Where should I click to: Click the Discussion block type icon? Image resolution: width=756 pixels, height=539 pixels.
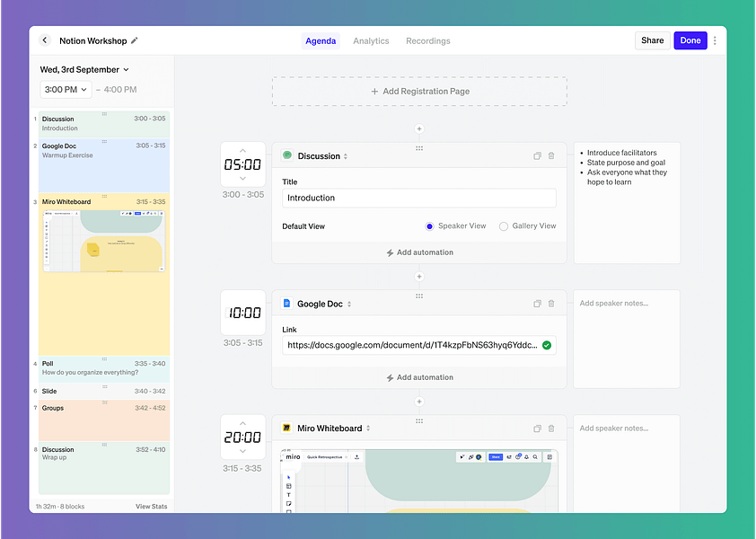[x=287, y=155]
